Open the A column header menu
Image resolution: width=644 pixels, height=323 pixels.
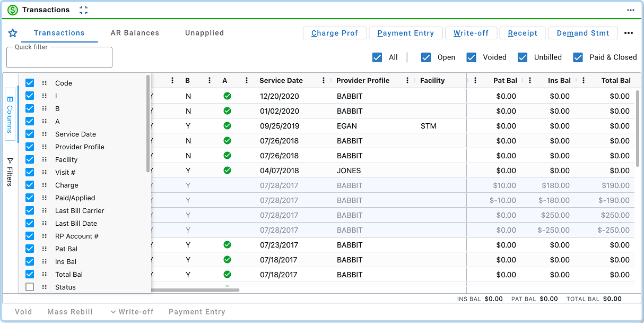(247, 81)
